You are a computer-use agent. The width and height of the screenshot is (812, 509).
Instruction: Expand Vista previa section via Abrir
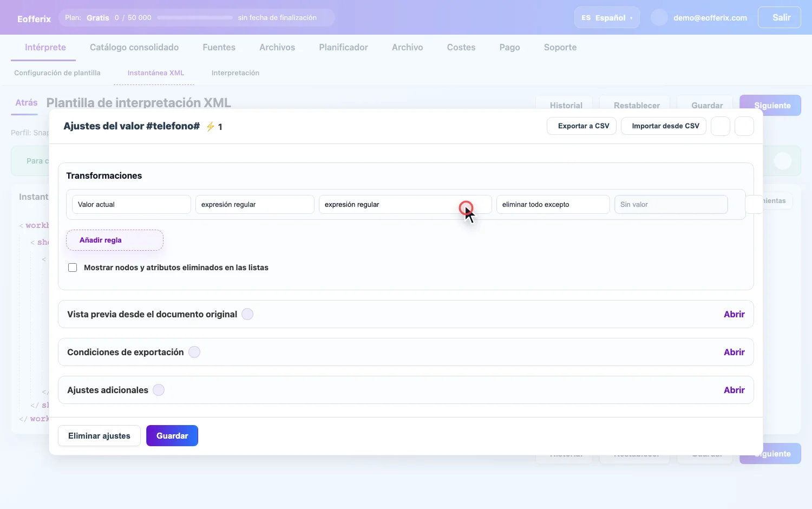coord(734,314)
